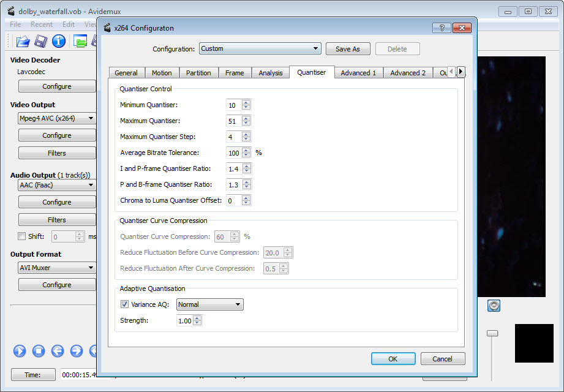Image resolution: width=564 pixels, height=392 pixels.
Task: Click the audio speaker icon below preview
Action: click(494, 306)
